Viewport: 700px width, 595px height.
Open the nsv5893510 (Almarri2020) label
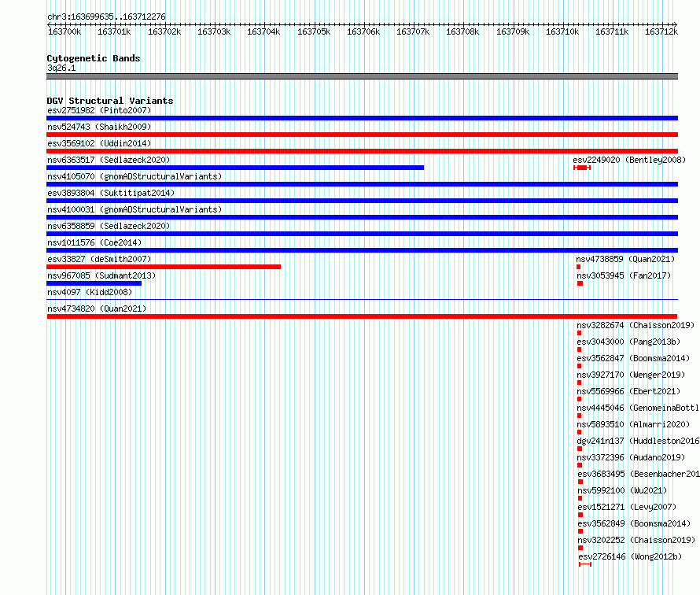633,424
